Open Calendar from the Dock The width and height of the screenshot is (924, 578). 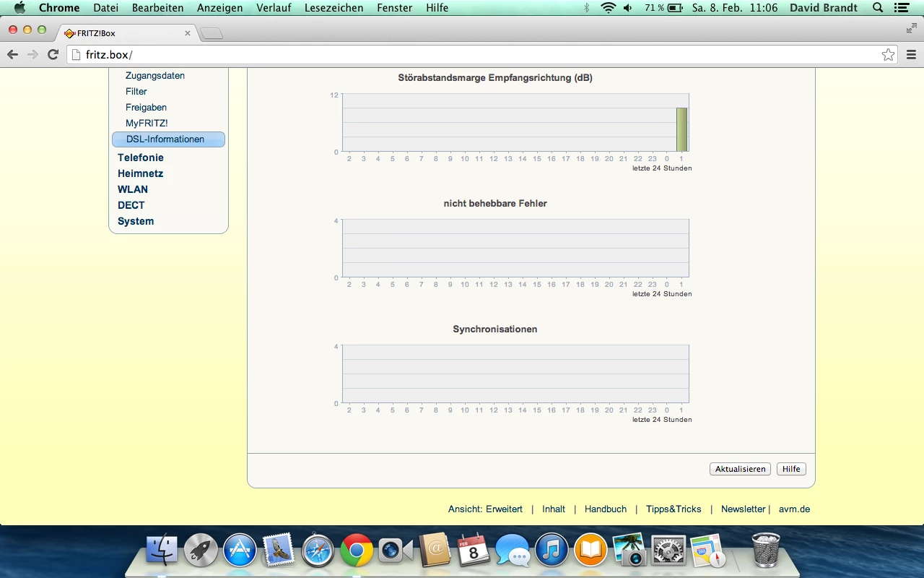[x=474, y=551]
